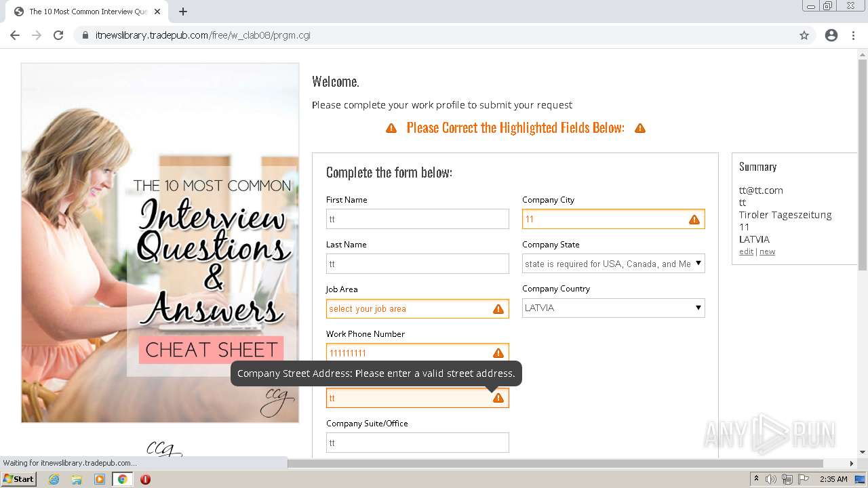This screenshot has height=488, width=868.
Task: Open the Chrome profile avatar icon
Action: click(831, 35)
